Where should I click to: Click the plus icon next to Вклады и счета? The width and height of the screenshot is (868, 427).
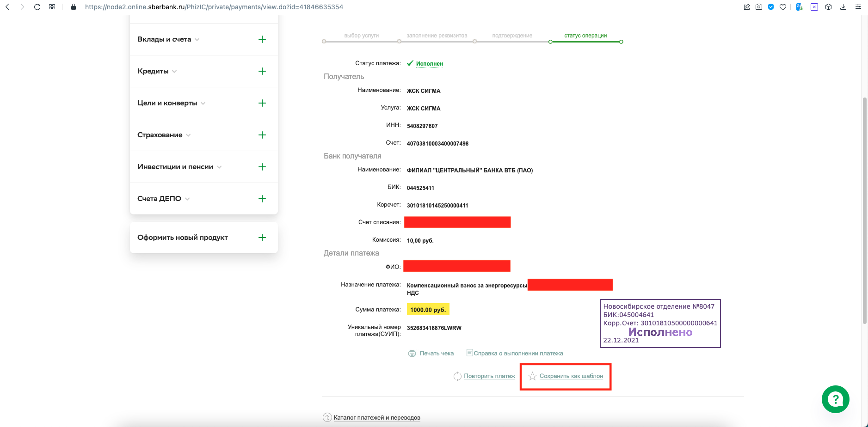[262, 39]
